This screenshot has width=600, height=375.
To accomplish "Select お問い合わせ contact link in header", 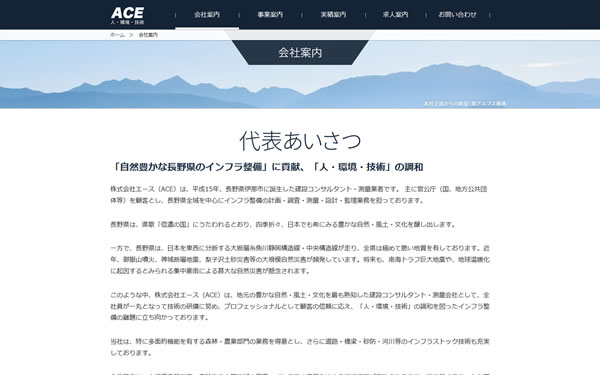I will coord(457,15).
